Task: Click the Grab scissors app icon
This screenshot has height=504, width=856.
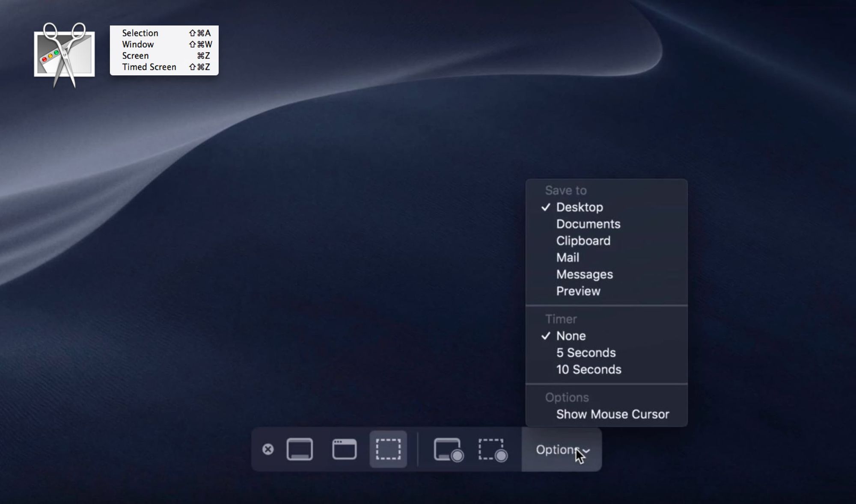Action: pyautogui.click(x=64, y=54)
